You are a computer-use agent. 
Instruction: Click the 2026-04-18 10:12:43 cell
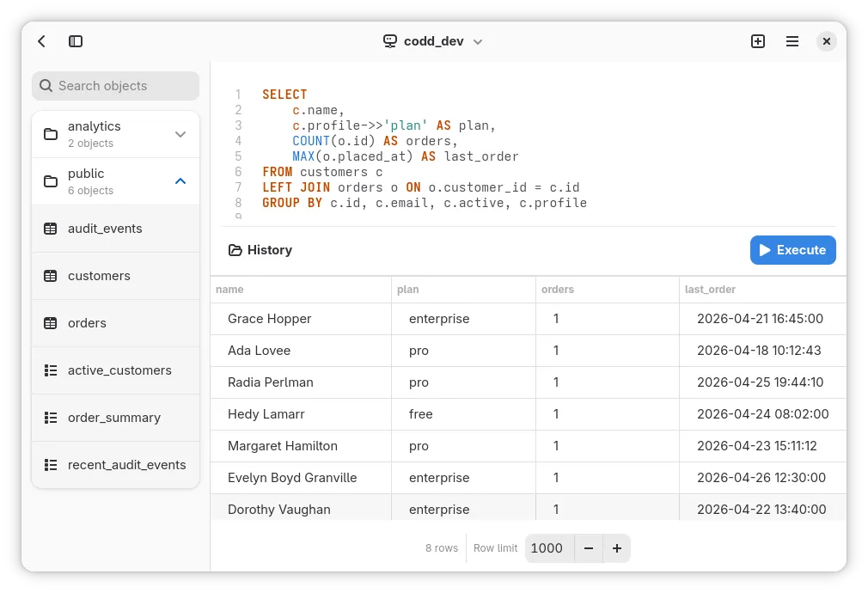pyautogui.click(x=763, y=351)
